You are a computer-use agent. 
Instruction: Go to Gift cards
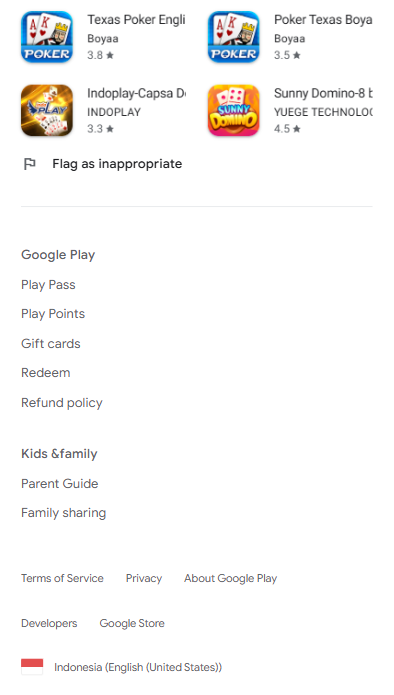tap(51, 344)
